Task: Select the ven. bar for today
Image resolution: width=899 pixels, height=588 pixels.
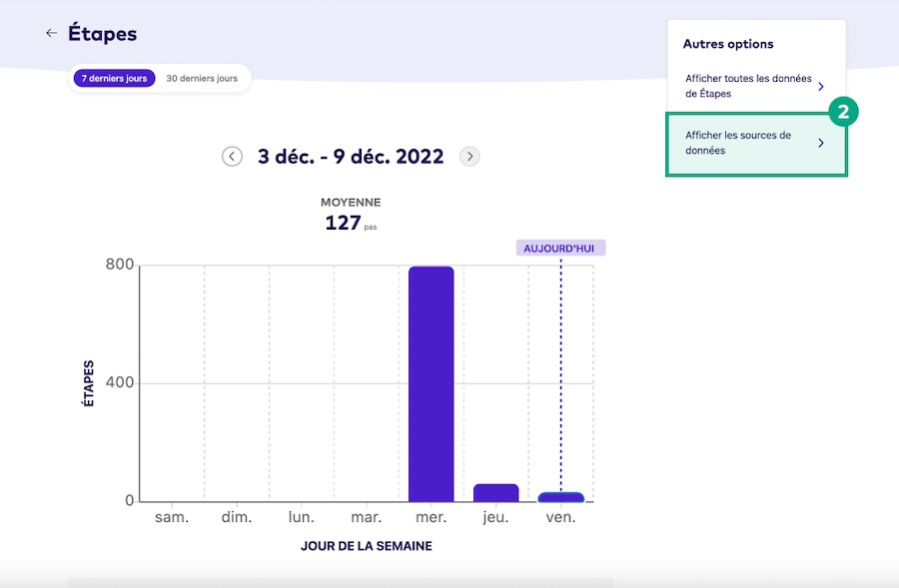Action: (560, 496)
